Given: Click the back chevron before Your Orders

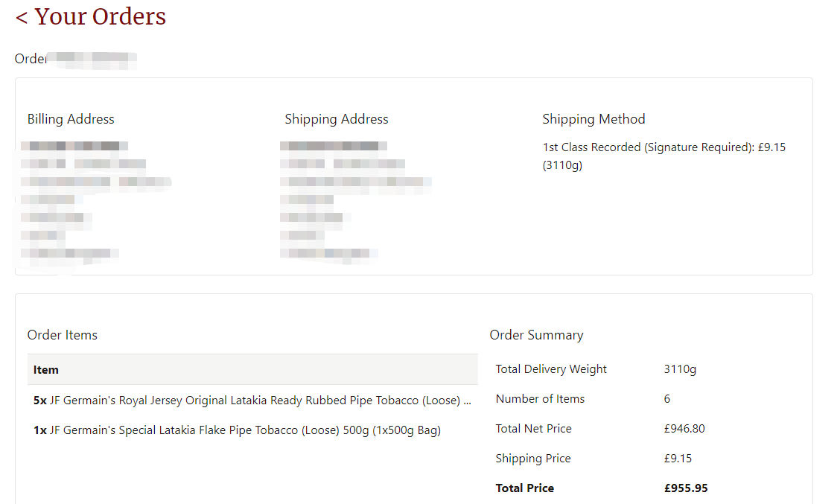Looking at the screenshot, I should (x=22, y=17).
